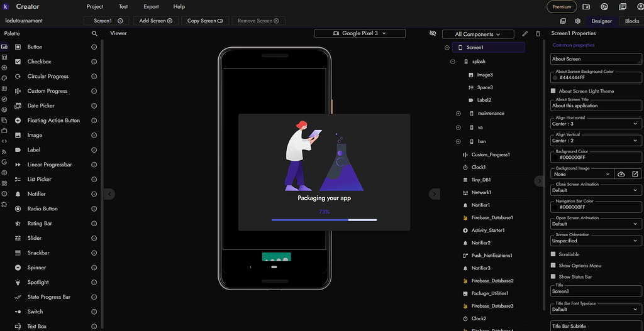The image size is (644, 331).
Task: Click the Title field containing Screen1
Action: click(x=596, y=291)
